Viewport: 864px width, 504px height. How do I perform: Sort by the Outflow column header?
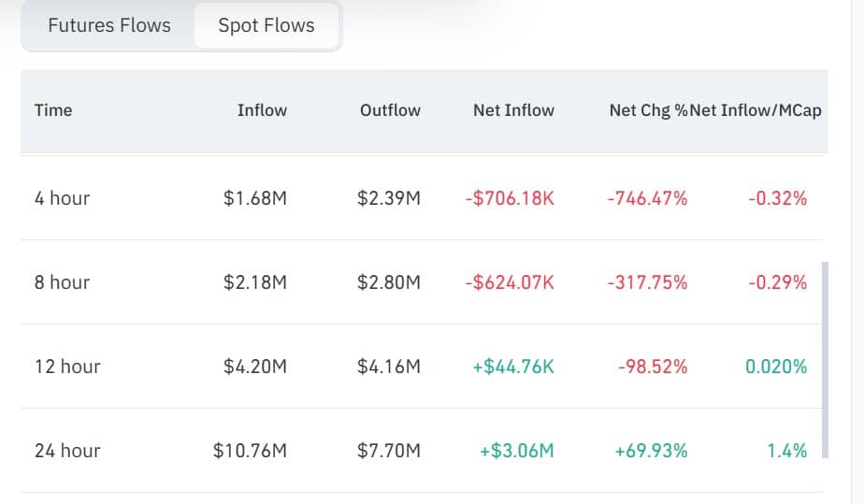[x=390, y=110]
